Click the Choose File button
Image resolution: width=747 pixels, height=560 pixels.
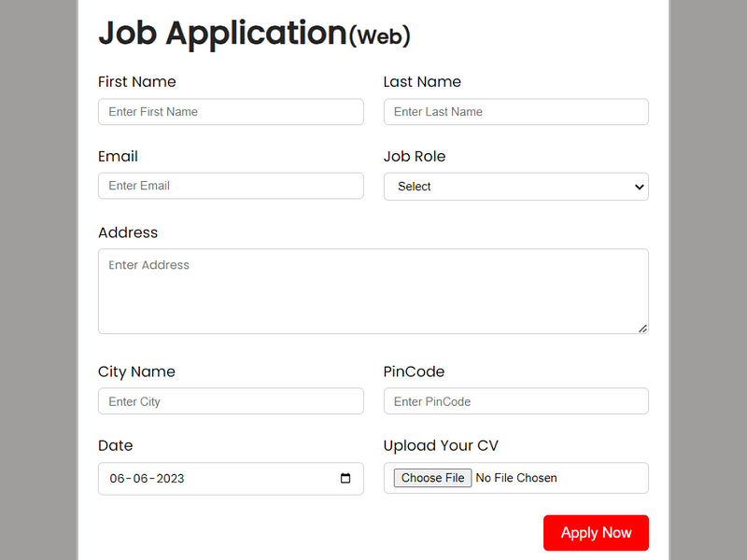pyautogui.click(x=431, y=477)
